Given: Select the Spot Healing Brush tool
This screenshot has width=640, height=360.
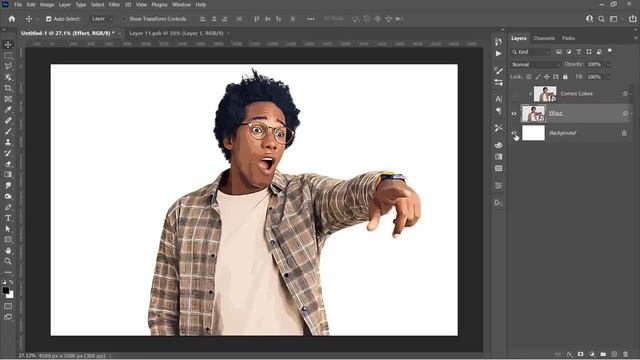Looking at the screenshot, I should coord(8,120).
